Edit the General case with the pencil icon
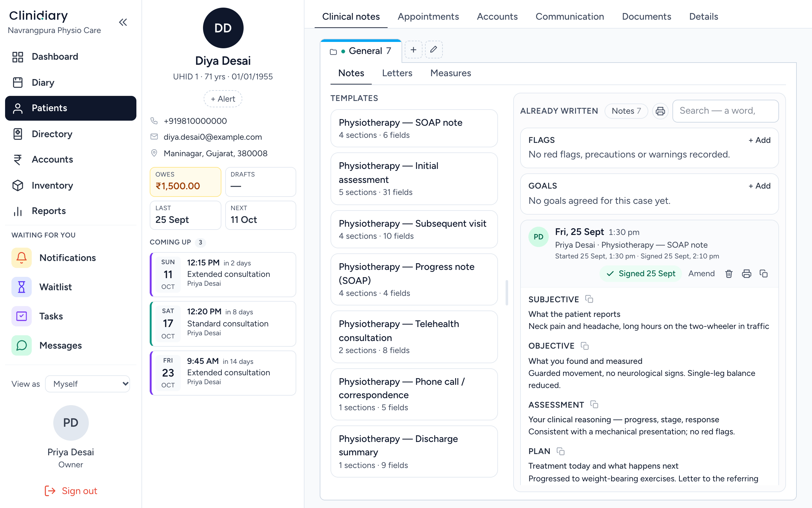The image size is (812, 508). 434,50
